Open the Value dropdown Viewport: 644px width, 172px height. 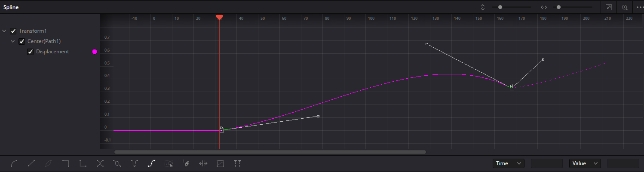[x=584, y=163]
